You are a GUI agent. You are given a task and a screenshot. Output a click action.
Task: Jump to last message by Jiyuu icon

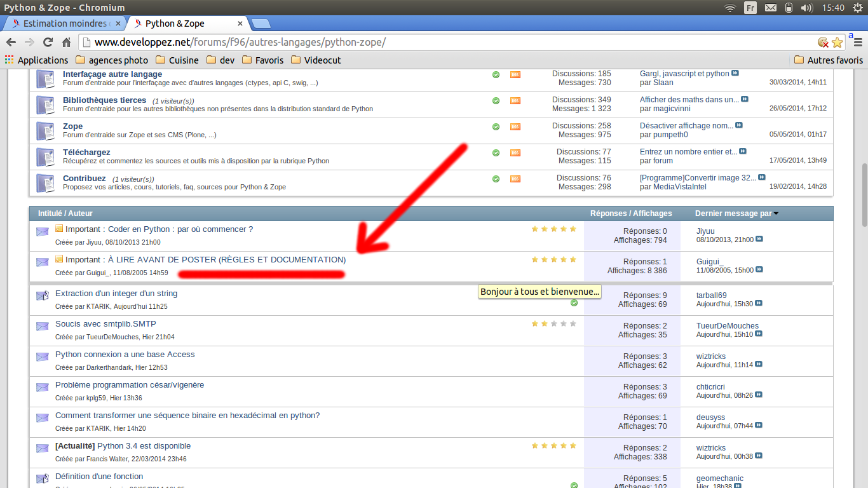[x=759, y=240]
